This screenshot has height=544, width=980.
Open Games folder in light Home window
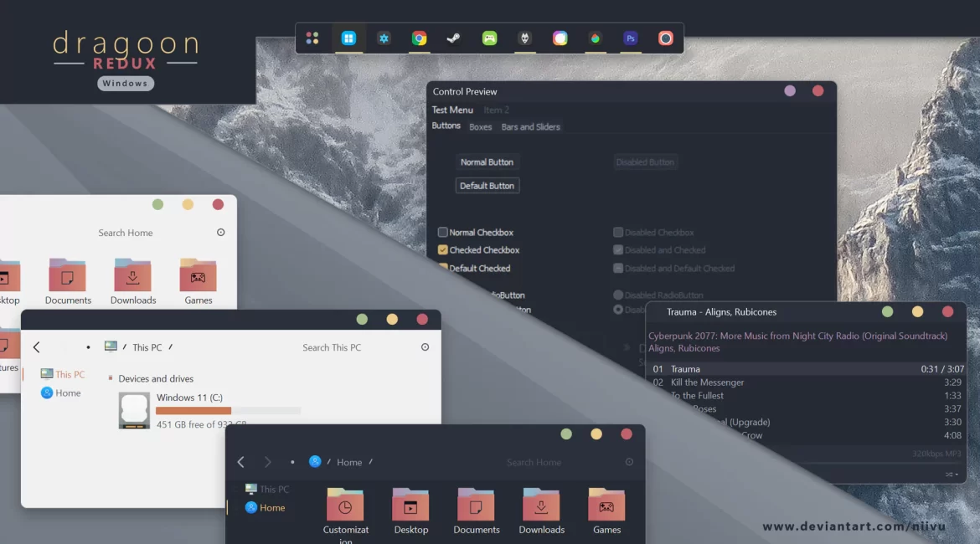[x=199, y=277]
